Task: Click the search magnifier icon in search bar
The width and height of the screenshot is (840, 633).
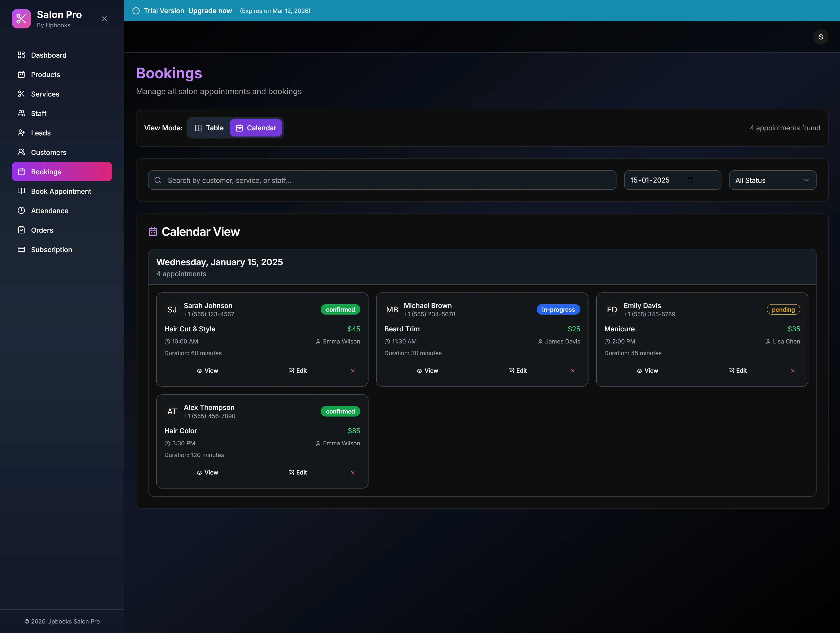Action: point(158,180)
